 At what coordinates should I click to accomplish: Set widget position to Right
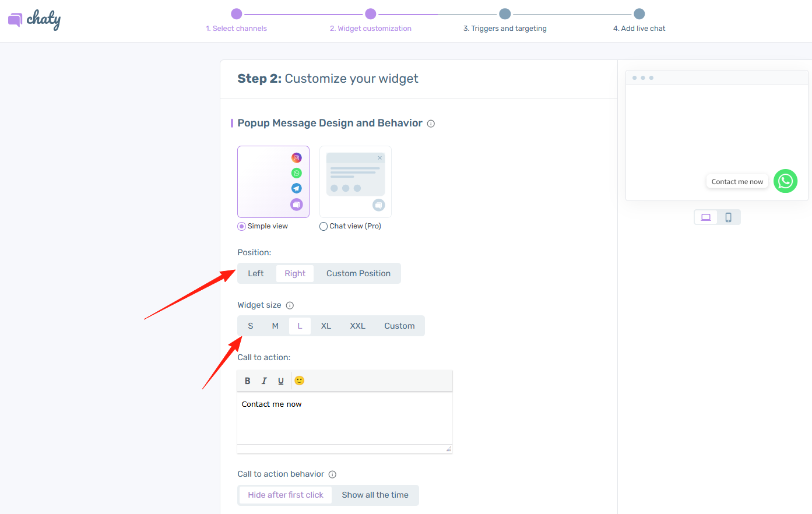click(x=295, y=273)
